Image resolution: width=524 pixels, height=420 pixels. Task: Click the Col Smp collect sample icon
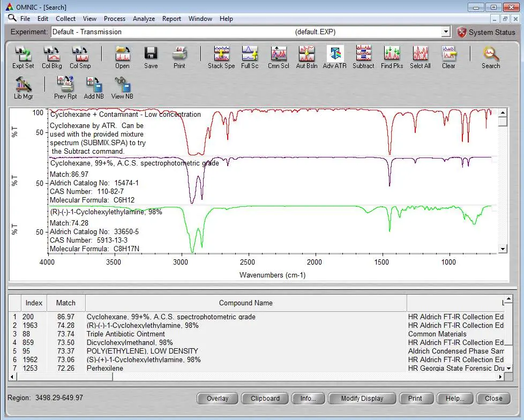(x=80, y=57)
